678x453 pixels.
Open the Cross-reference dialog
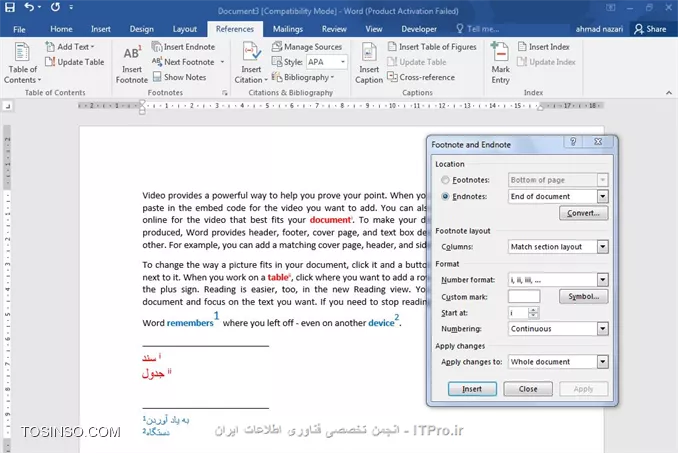click(x=421, y=77)
